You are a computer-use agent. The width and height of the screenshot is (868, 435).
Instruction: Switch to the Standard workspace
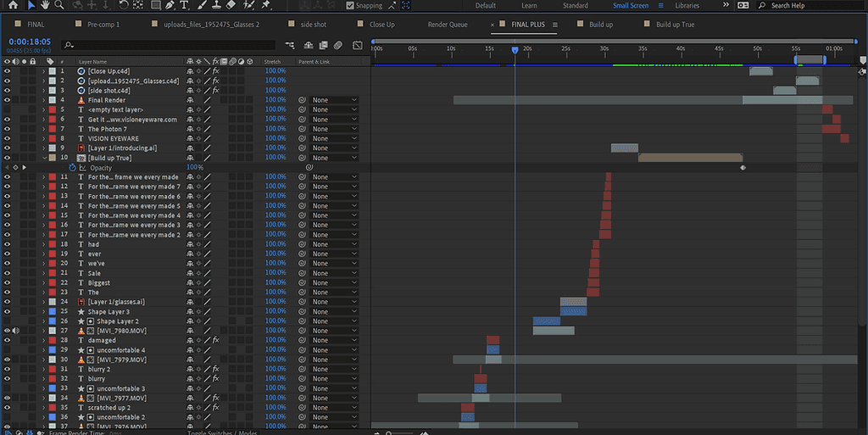point(575,6)
